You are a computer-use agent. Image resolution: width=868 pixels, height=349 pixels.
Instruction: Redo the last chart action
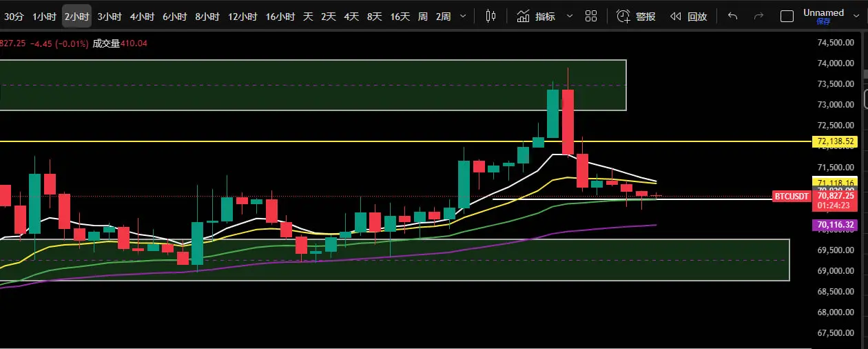[758, 16]
